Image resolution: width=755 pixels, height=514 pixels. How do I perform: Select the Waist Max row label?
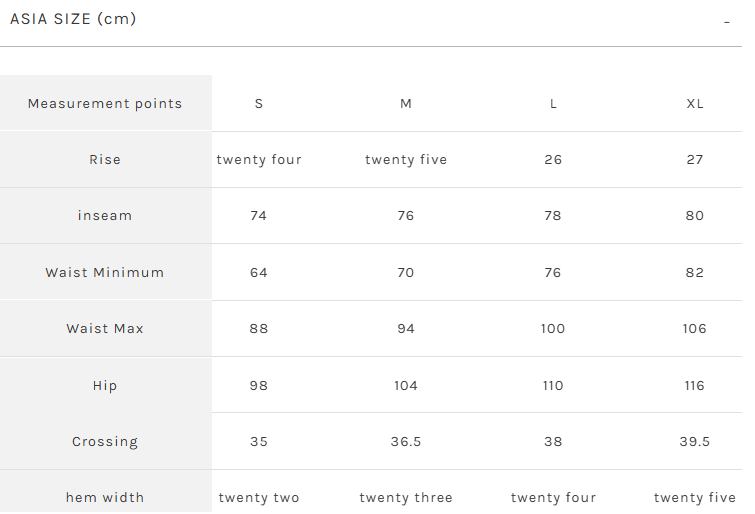105,329
